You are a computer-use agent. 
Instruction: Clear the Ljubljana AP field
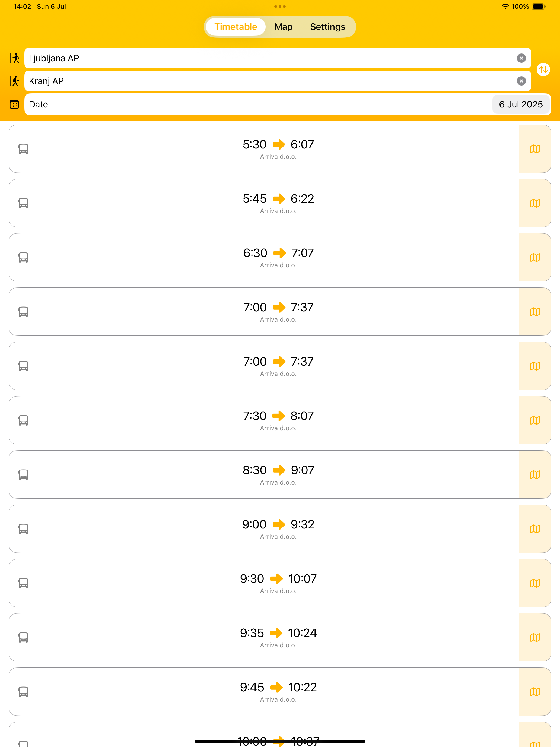click(521, 58)
